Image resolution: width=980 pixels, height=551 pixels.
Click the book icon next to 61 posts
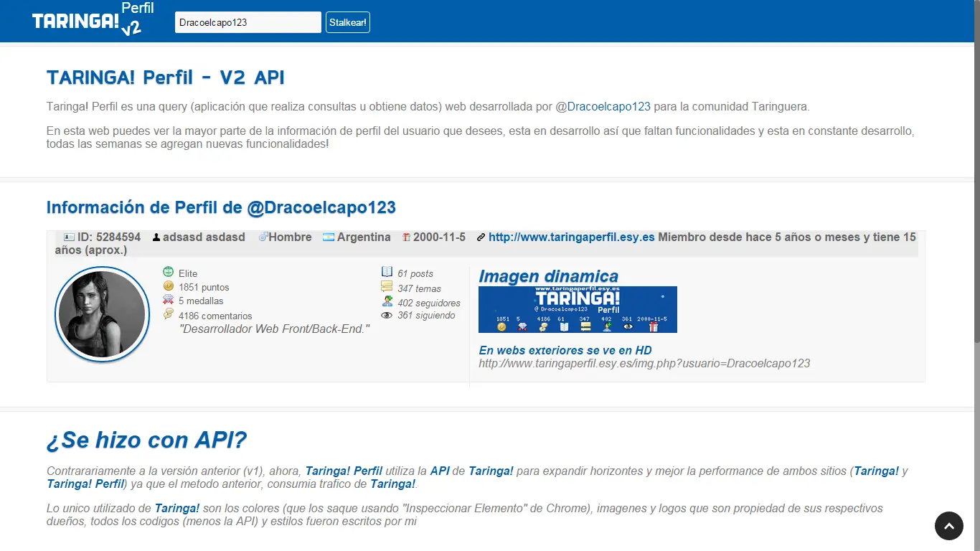click(x=387, y=272)
